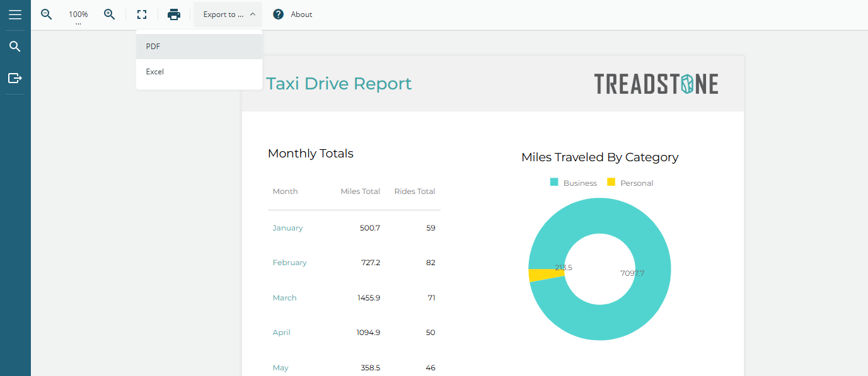Click the yellow Personal donut slice
The height and width of the screenshot is (376, 868).
coord(536,275)
